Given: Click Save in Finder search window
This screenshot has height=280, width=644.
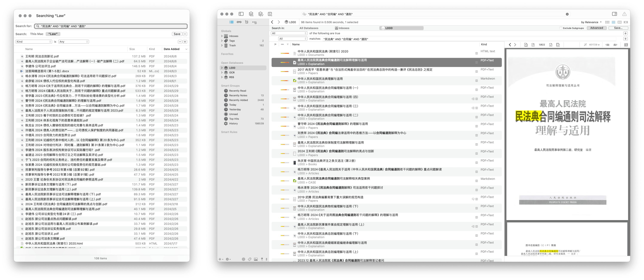Looking at the screenshot, I should coord(177,34).
